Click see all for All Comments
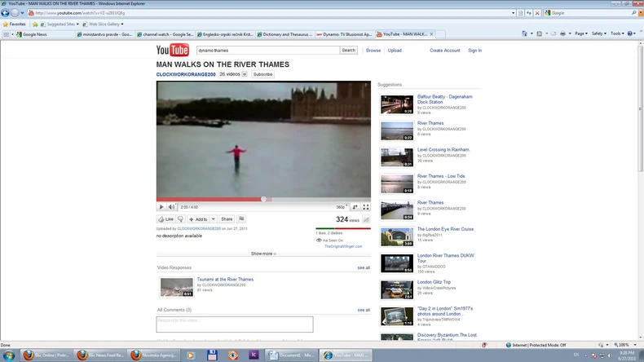 [x=364, y=310]
